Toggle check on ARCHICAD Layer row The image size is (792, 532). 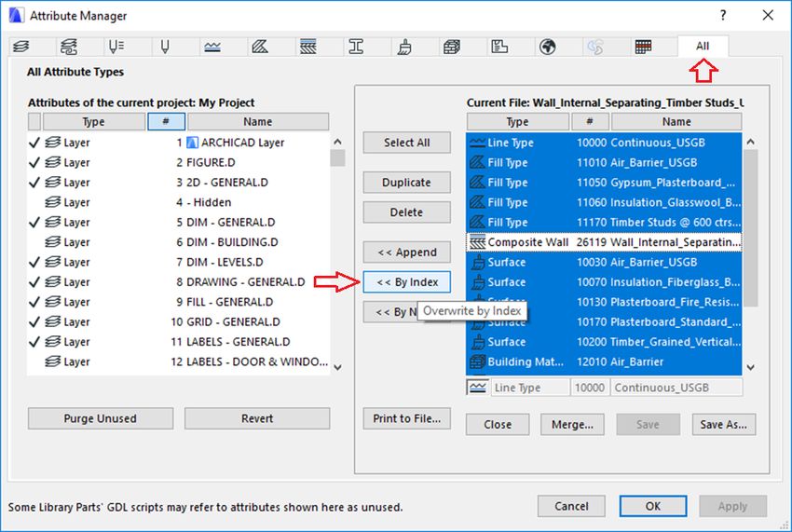[x=34, y=143]
